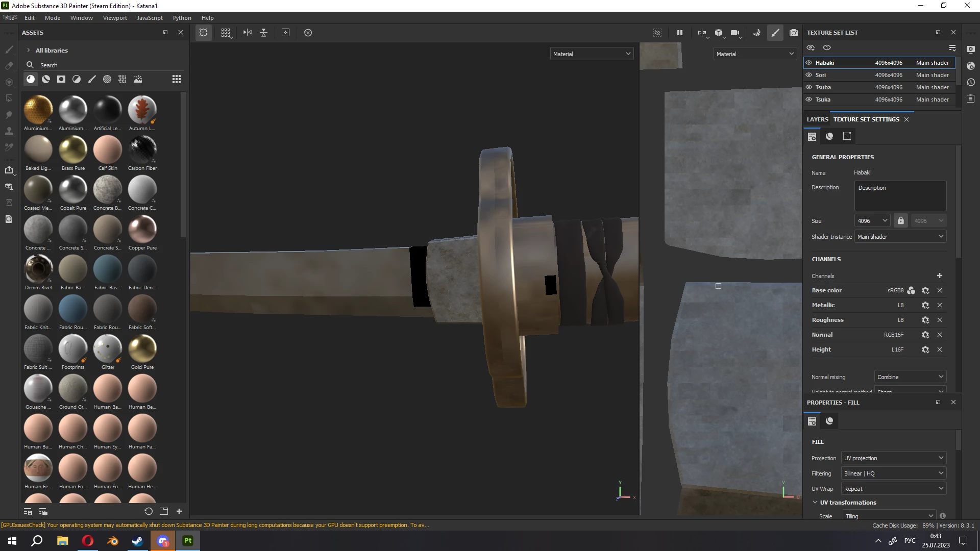Expand the All libraries tree
Screen dimensions: 980x551
coord(29,51)
